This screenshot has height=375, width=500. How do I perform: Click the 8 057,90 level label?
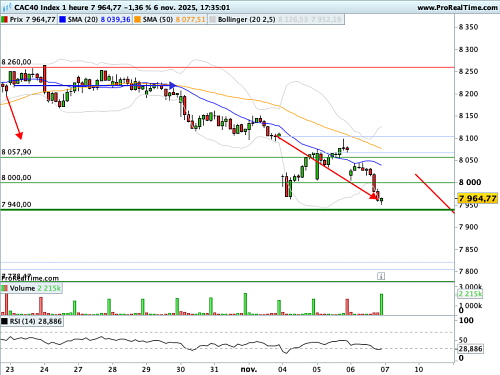tap(16, 152)
